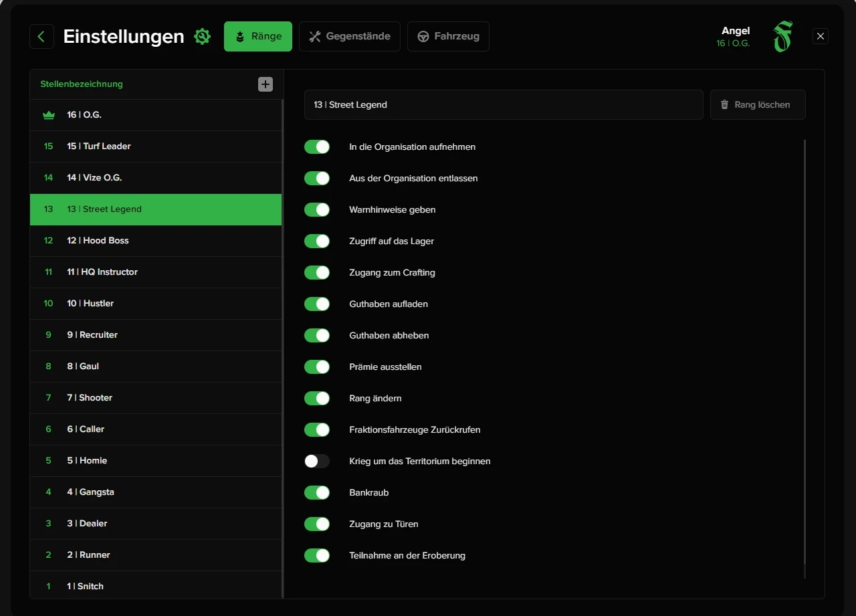The image size is (856, 616).
Task: Close the settings window
Action: 821,36
